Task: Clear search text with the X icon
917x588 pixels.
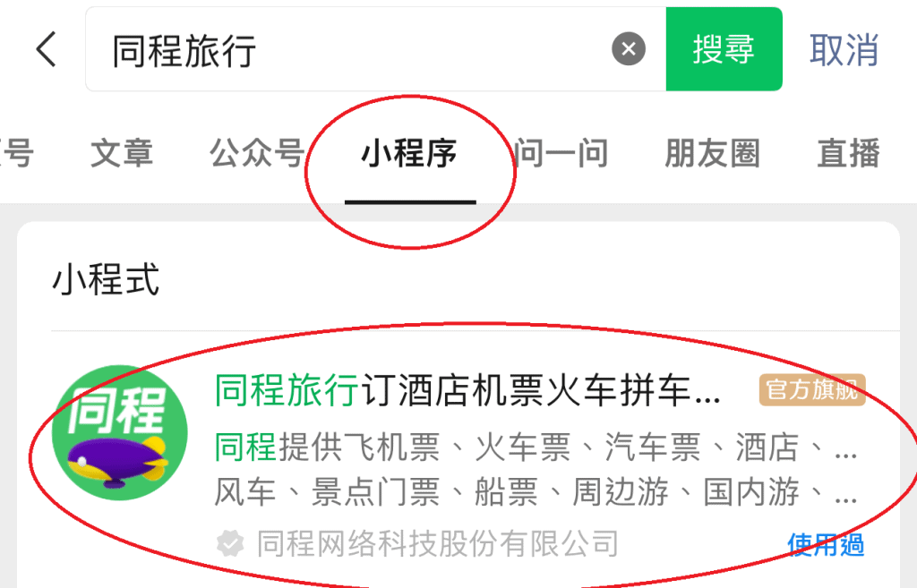Action: tap(629, 48)
